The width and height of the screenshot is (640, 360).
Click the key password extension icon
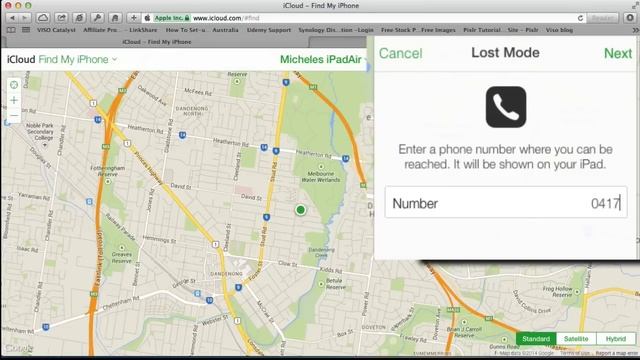coord(97,18)
